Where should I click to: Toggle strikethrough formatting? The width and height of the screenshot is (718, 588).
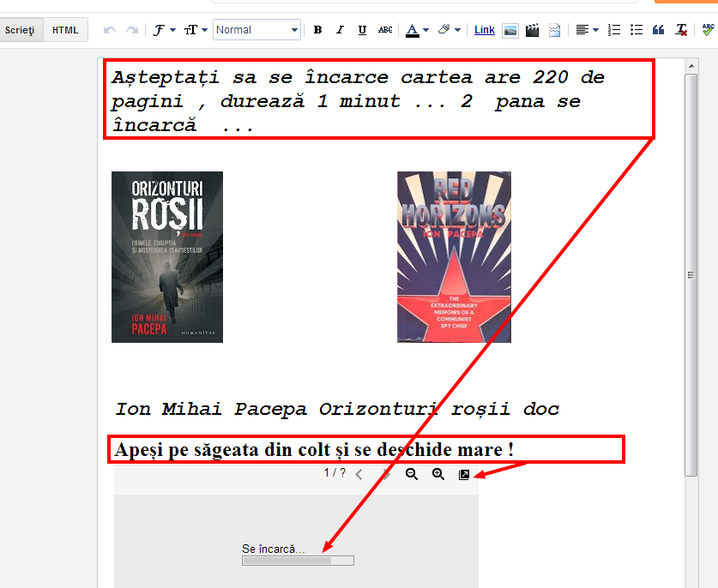pyautogui.click(x=385, y=30)
